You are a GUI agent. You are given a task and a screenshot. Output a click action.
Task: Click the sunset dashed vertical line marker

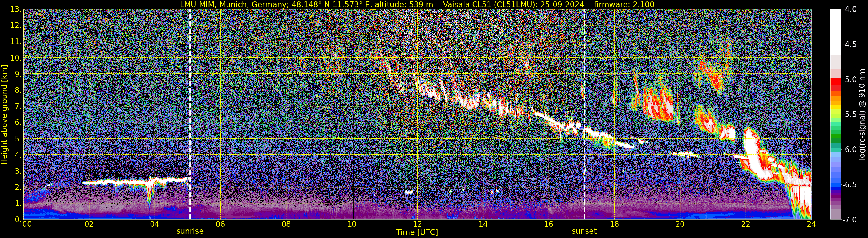point(584,114)
